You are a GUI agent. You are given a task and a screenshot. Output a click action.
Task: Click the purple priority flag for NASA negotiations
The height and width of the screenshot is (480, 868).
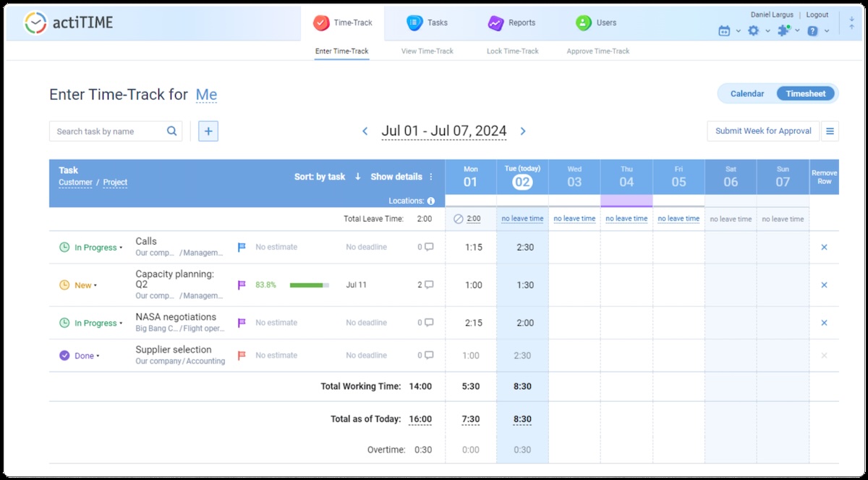242,323
